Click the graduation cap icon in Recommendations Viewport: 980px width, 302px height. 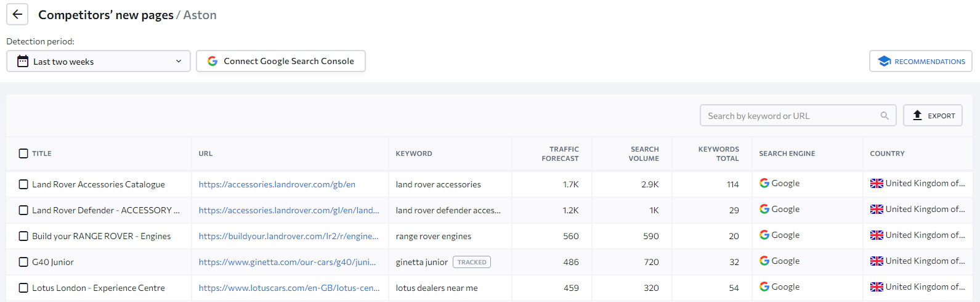885,61
